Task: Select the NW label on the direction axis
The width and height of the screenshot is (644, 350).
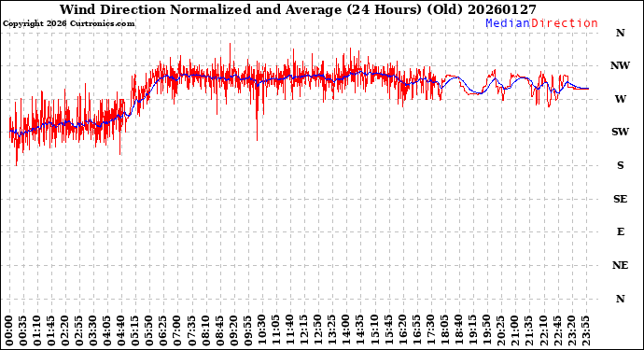Action: tap(620, 65)
